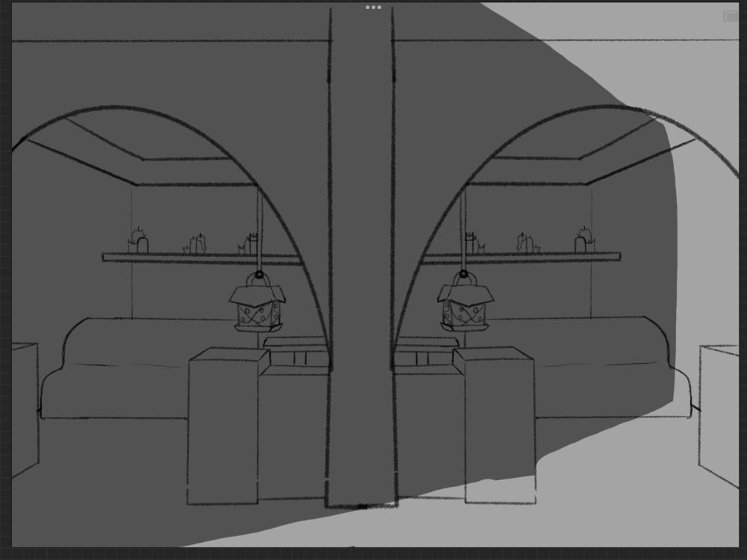Tap the three-dot multitasking button at top
The width and height of the screenshot is (747, 560).
click(373, 7)
